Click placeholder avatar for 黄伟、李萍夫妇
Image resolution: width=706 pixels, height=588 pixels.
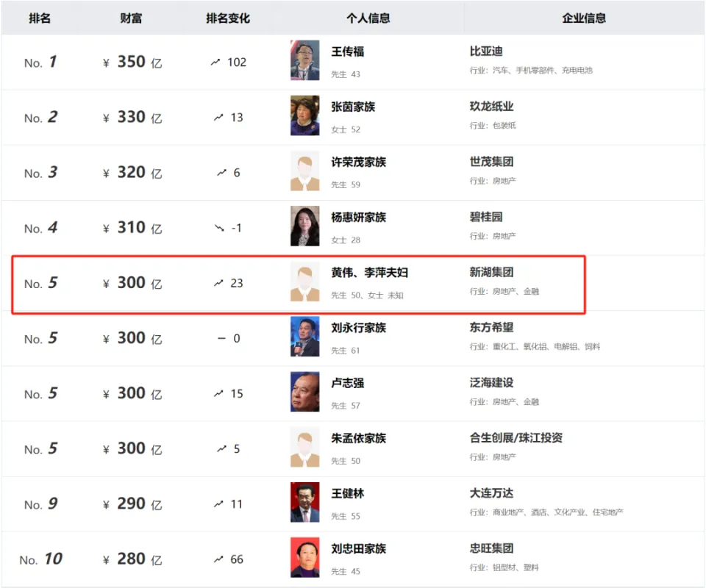click(x=305, y=282)
